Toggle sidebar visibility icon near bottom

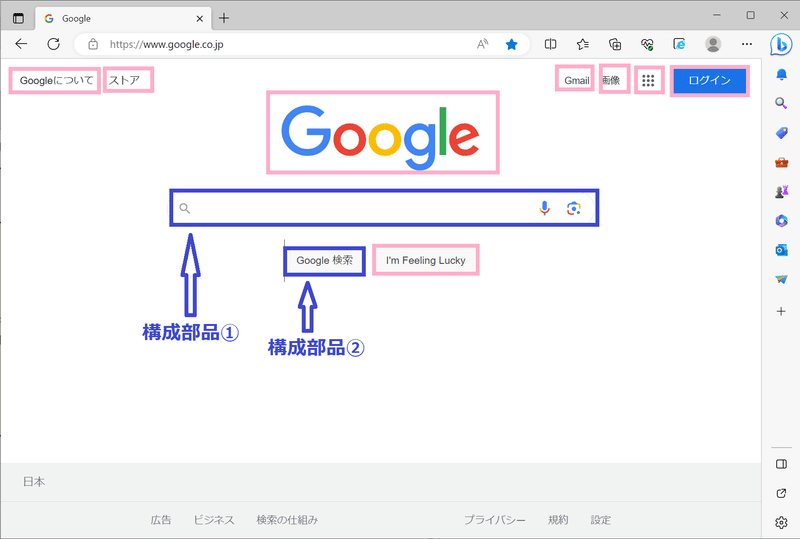(x=781, y=464)
